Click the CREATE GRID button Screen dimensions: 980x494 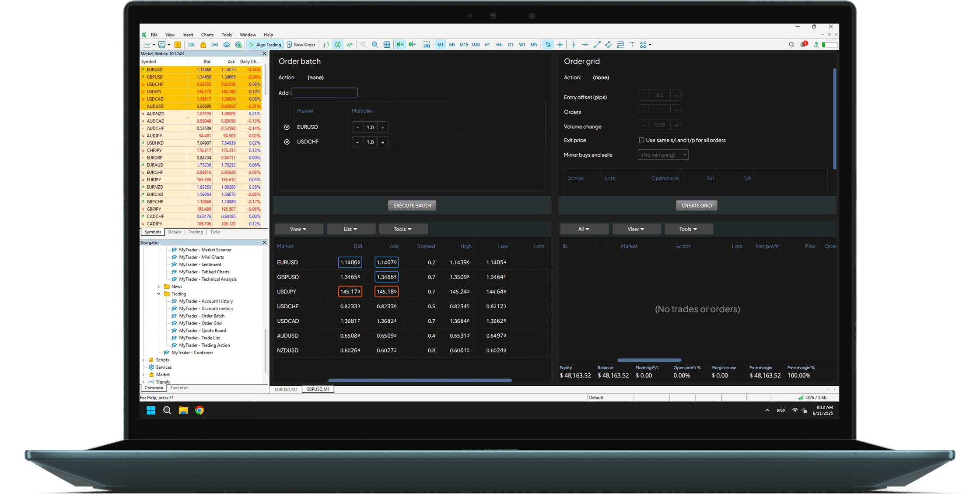tap(696, 205)
